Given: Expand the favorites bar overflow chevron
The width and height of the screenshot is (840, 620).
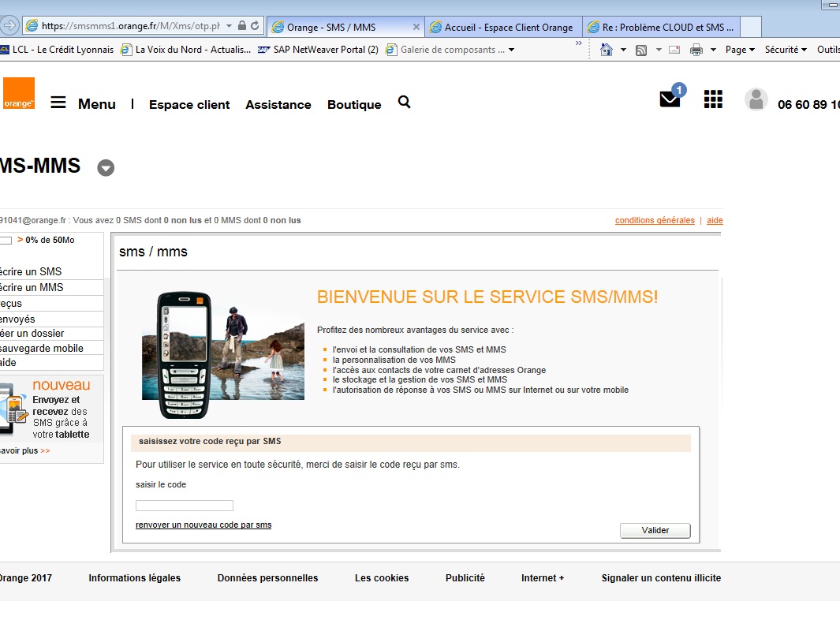Looking at the screenshot, I should click(x=579, y=43).
